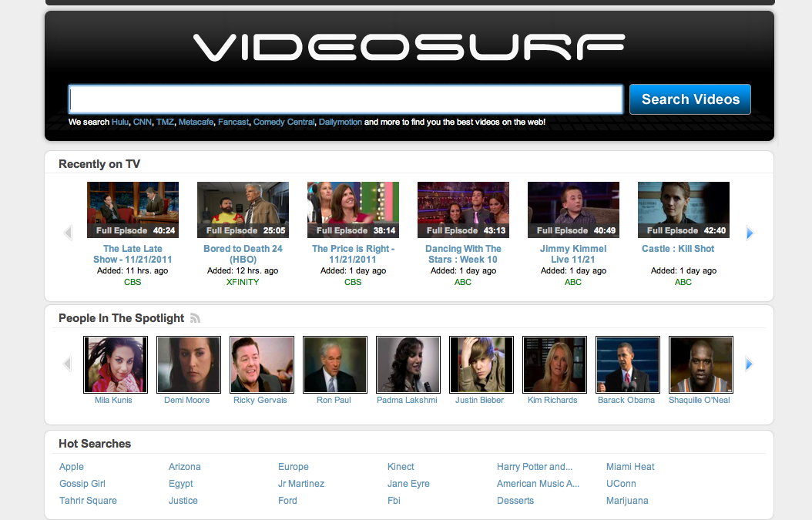Image resolution: width=812 pixels, height=520 pixels.
Task: Open the Comedy Central source link
Action: tap(284, 122)
